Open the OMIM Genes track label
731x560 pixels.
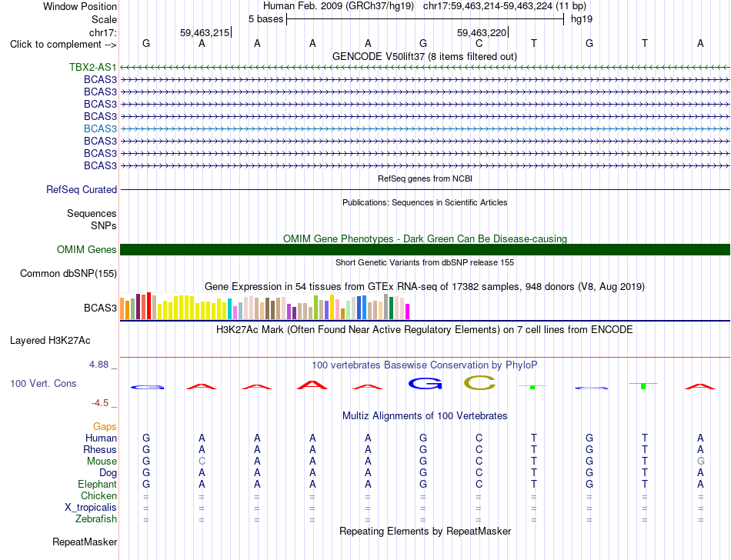tap(87, 250)
